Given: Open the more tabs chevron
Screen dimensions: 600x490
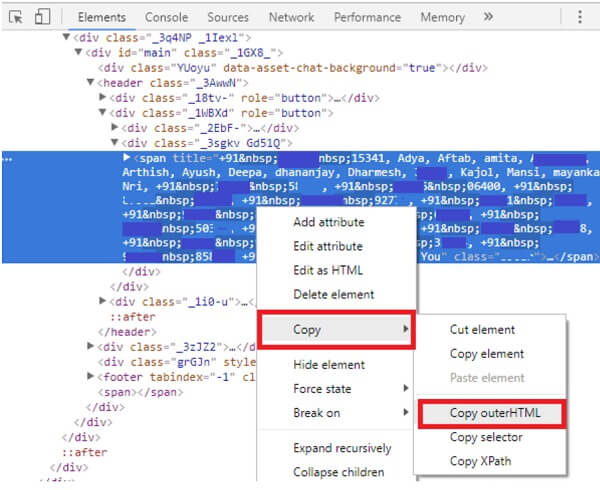Looking at the screenshot, I should click(x=488, y=16).
